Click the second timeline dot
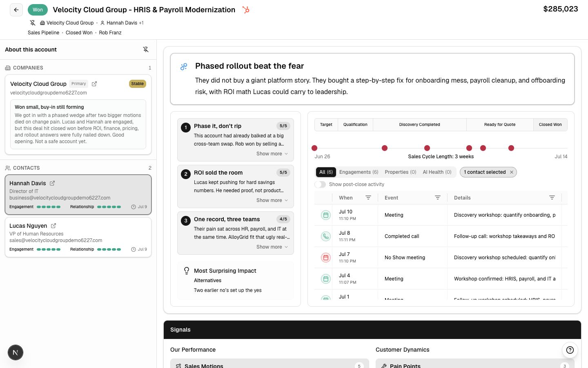This screenshot has width=588, height=368. coord(385,148)
